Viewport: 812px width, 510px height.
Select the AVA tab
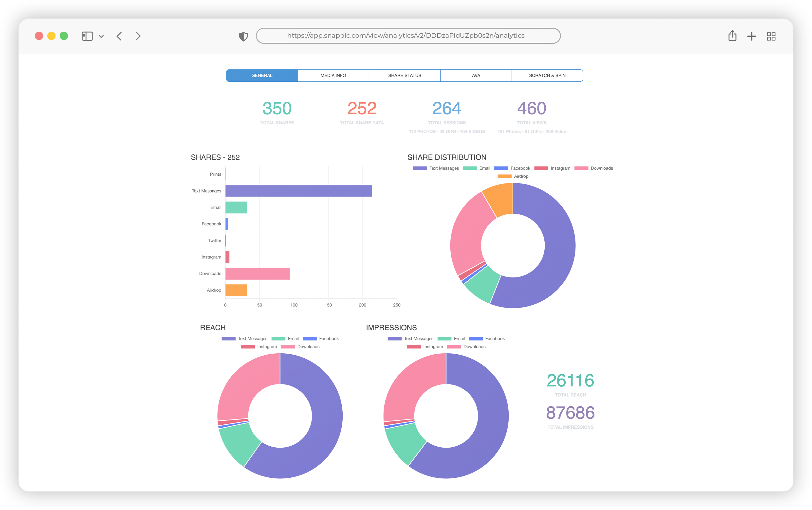coord(476,75)
